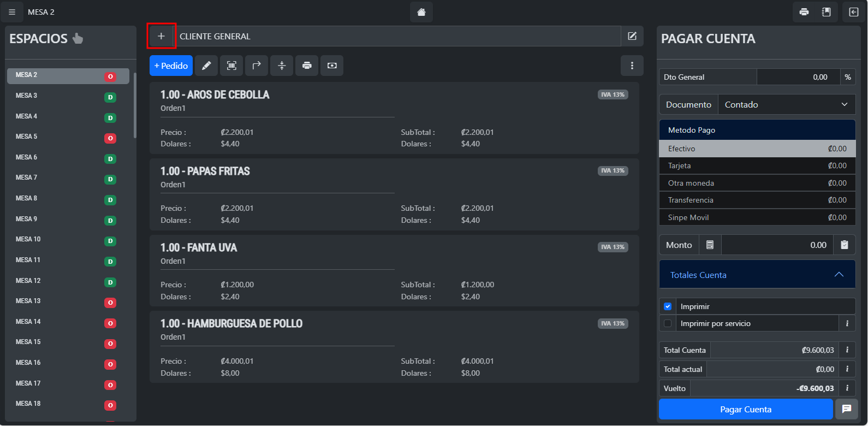868x426 pixels.
Task: Click the split account icon
Action: [x=282, y=66]
